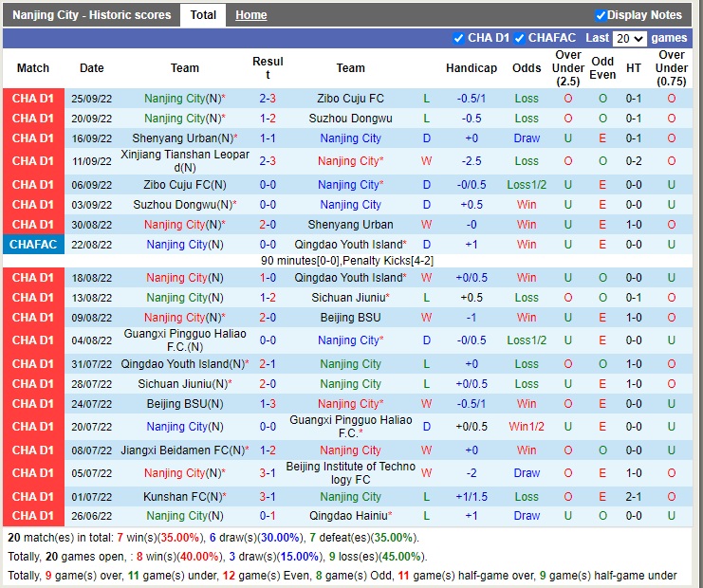Image resolution: width=703 pixels, height=588 pixels.
Task: Click the Odd Even column header
Action: click(x=602, y=68)
